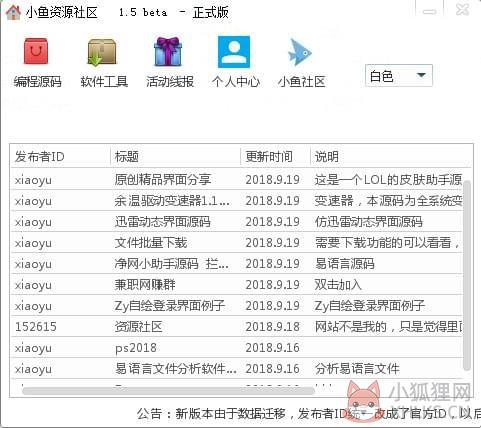
Task: Close the 小鱼资源社区 window
Action: click(x=463, y=10)
